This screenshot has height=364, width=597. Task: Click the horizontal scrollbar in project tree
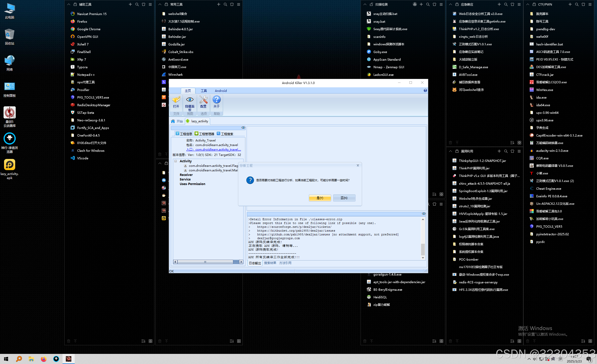click(x=205, y=262)
